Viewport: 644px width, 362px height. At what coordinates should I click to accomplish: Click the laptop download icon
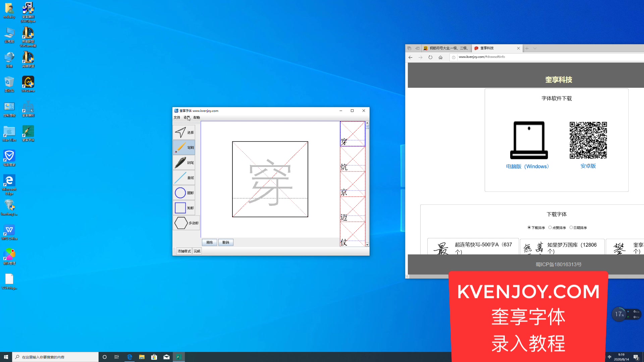(529, 140)
